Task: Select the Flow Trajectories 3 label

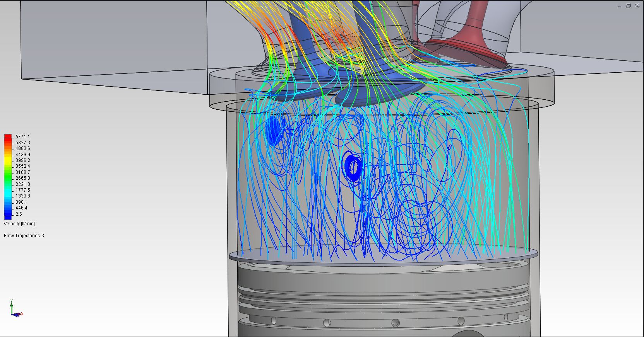Action: (24, 236)
